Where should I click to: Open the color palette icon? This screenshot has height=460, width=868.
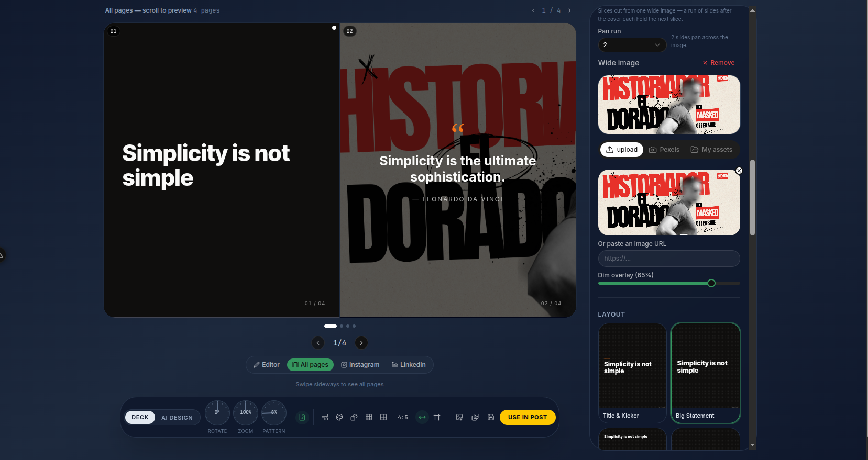pos(339,417)
